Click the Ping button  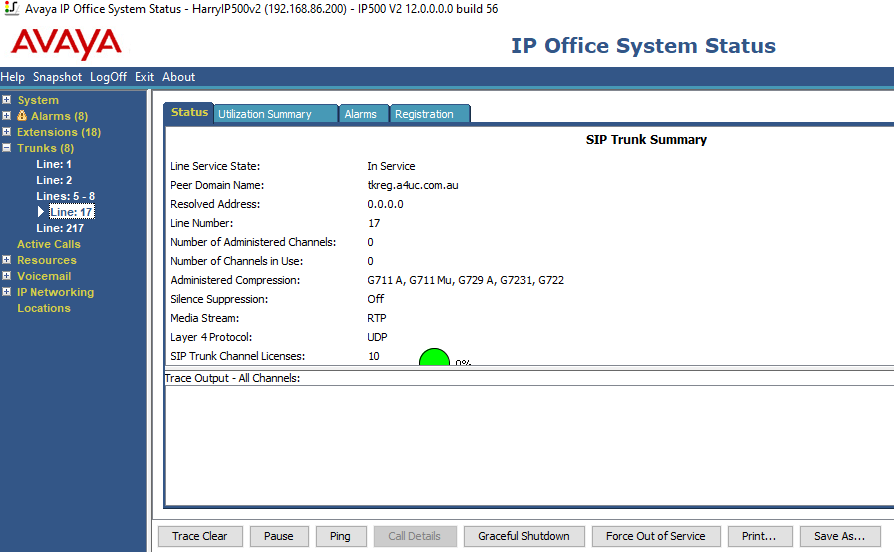point(340,536)
